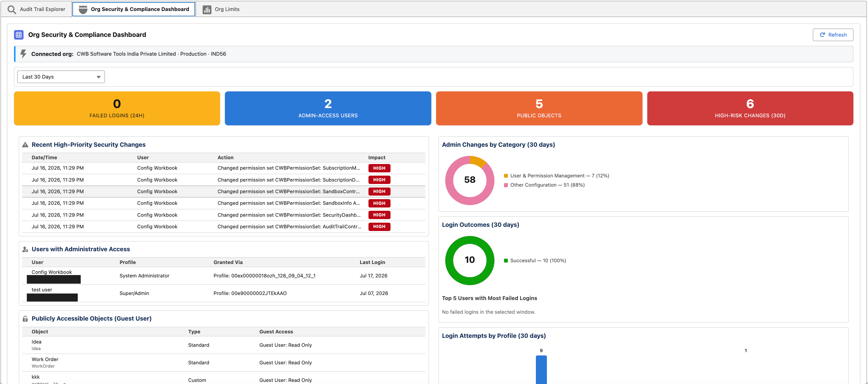Viewport: 868px width, 384px height.
Task: Click the Guest Access column header
Action: coord(276,332)
